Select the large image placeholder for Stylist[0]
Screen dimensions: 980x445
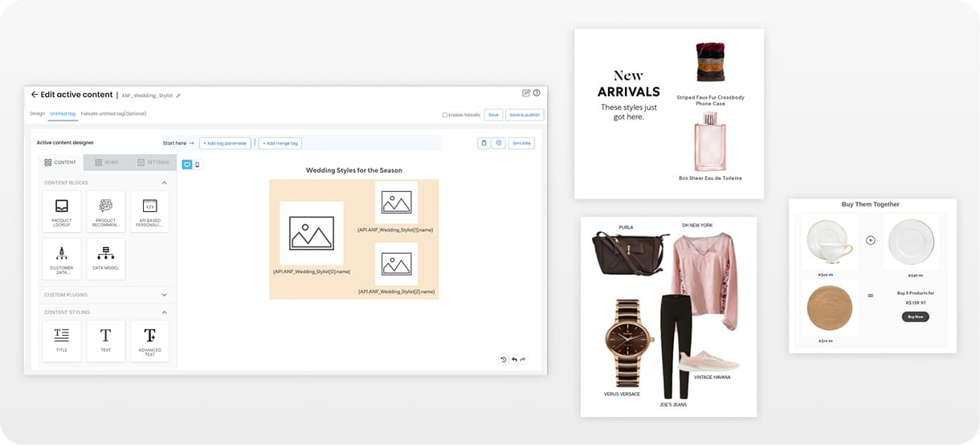[x=312, y=233]
